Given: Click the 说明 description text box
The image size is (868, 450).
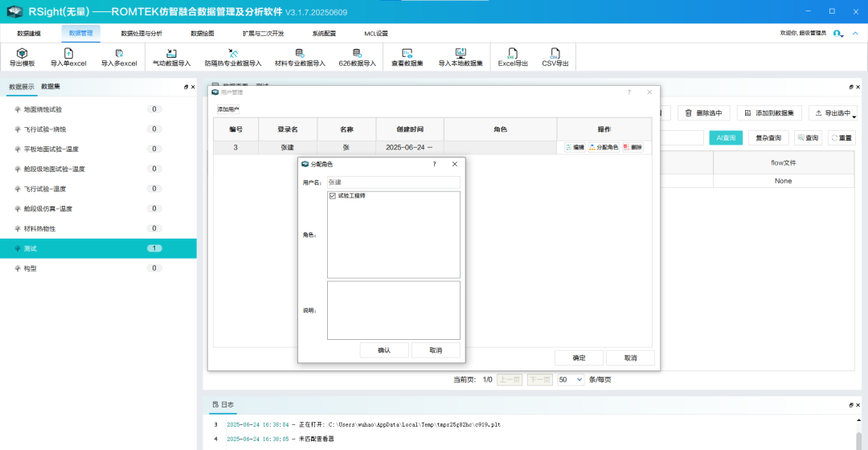Looking at the screenshot, I should [394, 310].
